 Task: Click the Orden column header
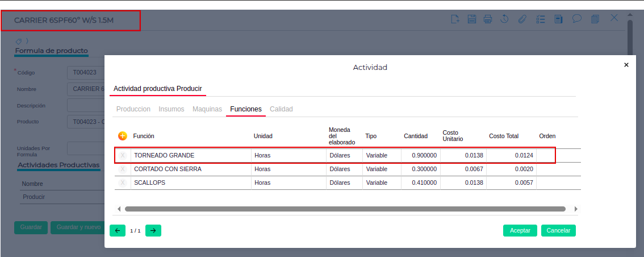point(547,136)
